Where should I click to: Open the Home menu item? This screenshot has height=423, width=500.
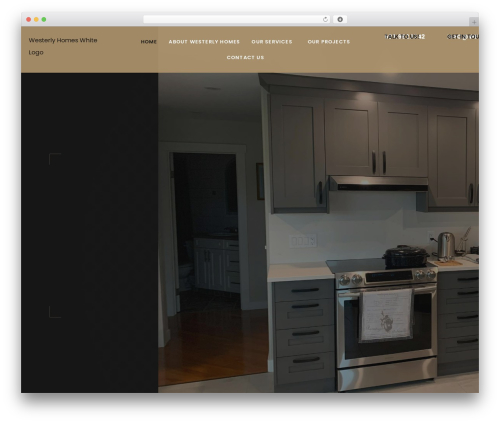(149, 42)
